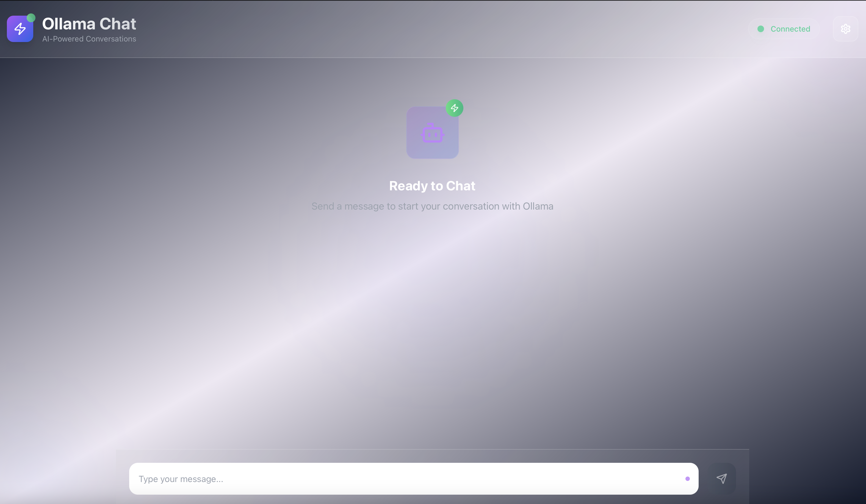This screenshot has height=504, width=866.
Task: Click the "Connected" text label
Action: (790, 29)
